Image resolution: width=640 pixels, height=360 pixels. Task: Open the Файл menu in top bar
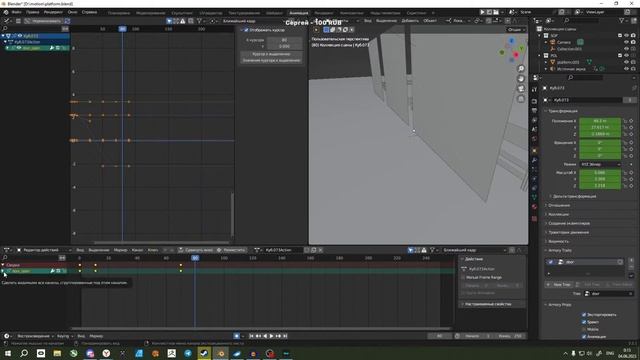[17, 12]
